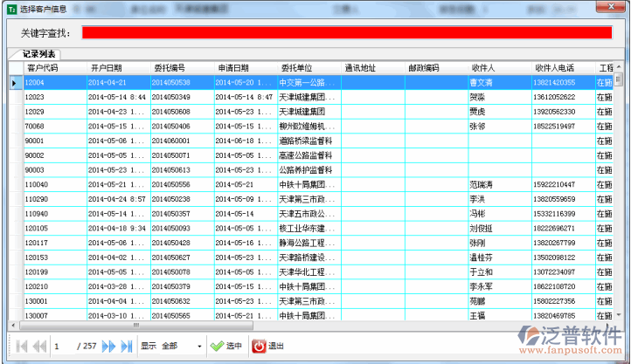Go to the next page of records
The image size is (631, 364).
[x=109, y=346]
